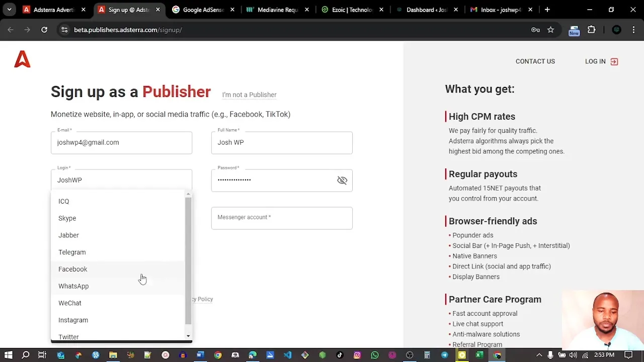The image size is (644, 362).
Task: Bookmark this page with star icon
Action: pyautogui.click(x=550, y=30)
